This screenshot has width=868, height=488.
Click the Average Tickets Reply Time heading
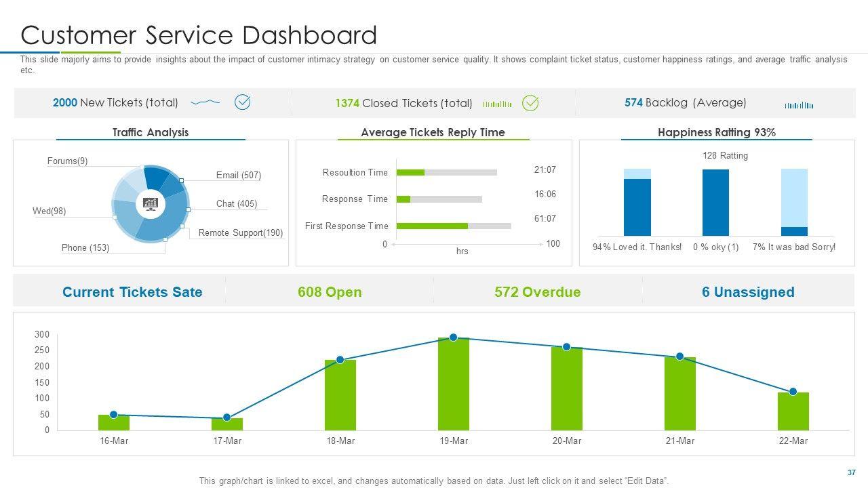click(433, 132)
